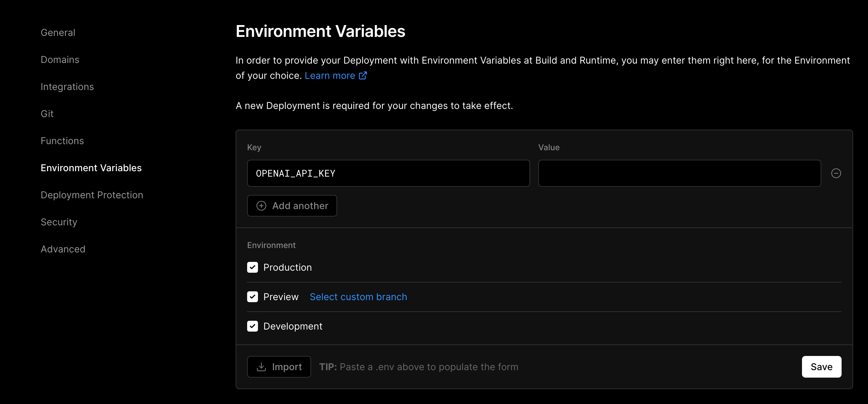Open the Learn more link
The image size is (868, 404).
pyautogui.click(x=330, y=75)
